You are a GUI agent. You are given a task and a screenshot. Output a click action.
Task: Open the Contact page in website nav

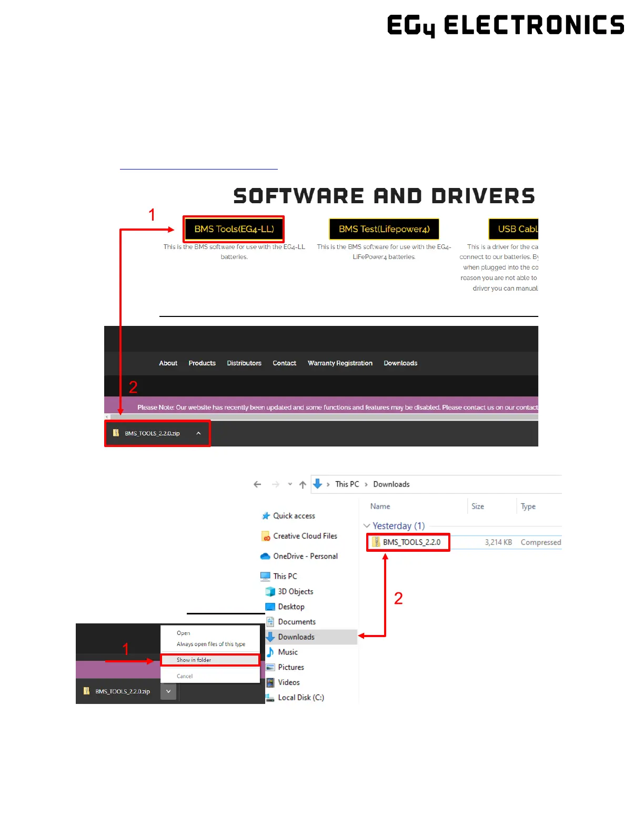coord(285,363)
